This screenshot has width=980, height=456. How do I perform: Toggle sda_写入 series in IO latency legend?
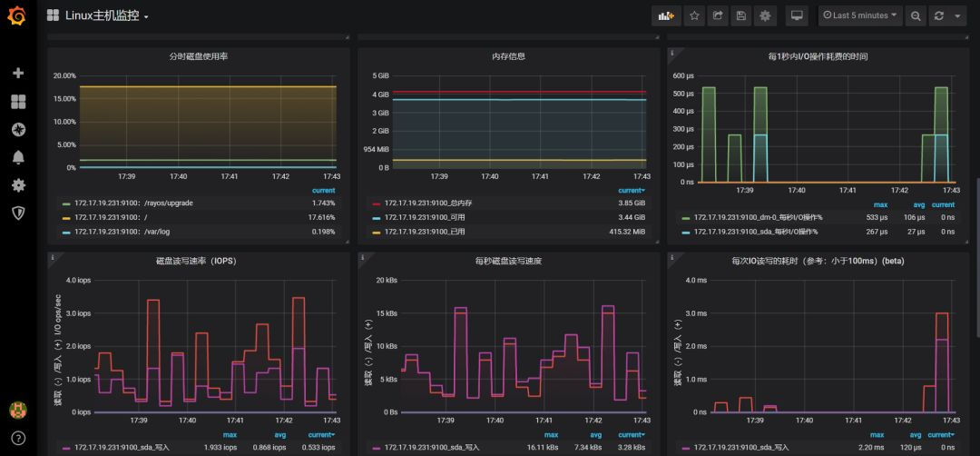click(742, 447)
